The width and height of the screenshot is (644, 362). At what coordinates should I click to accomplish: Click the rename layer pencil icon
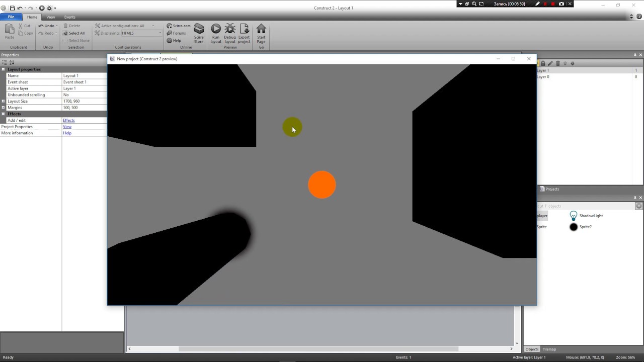pyautogui.click(x=550, y=63)
